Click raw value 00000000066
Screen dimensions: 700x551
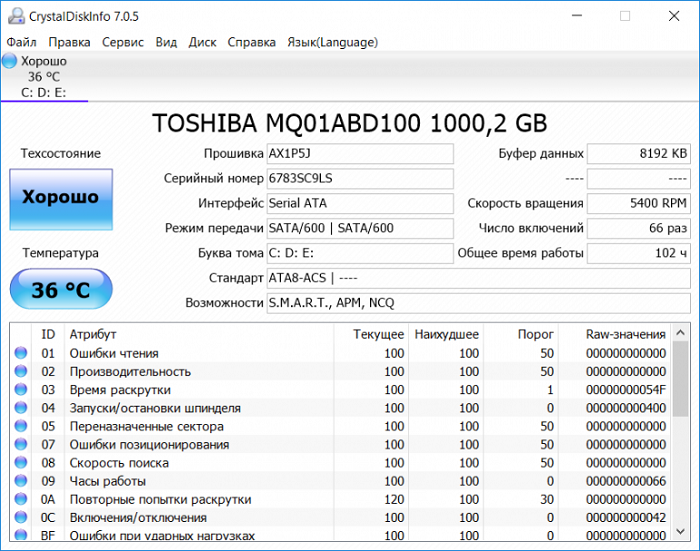coord(626,481)
